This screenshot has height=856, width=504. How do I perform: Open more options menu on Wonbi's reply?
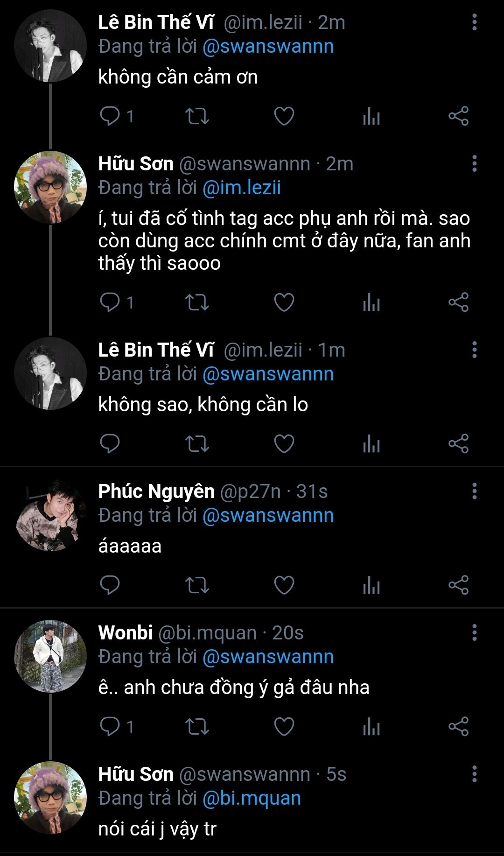tap(474, 632)
